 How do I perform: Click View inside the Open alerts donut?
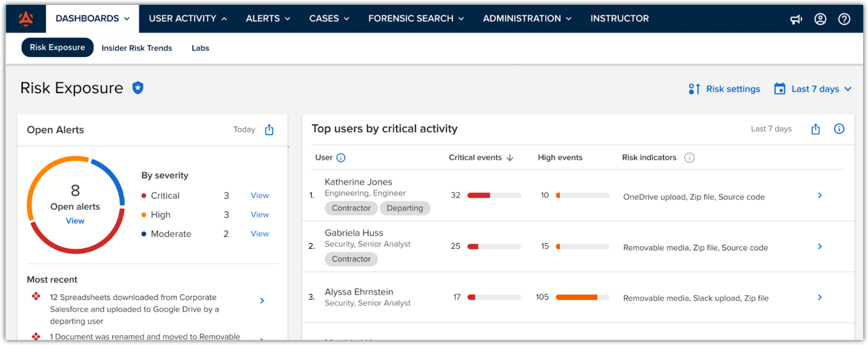75,221
